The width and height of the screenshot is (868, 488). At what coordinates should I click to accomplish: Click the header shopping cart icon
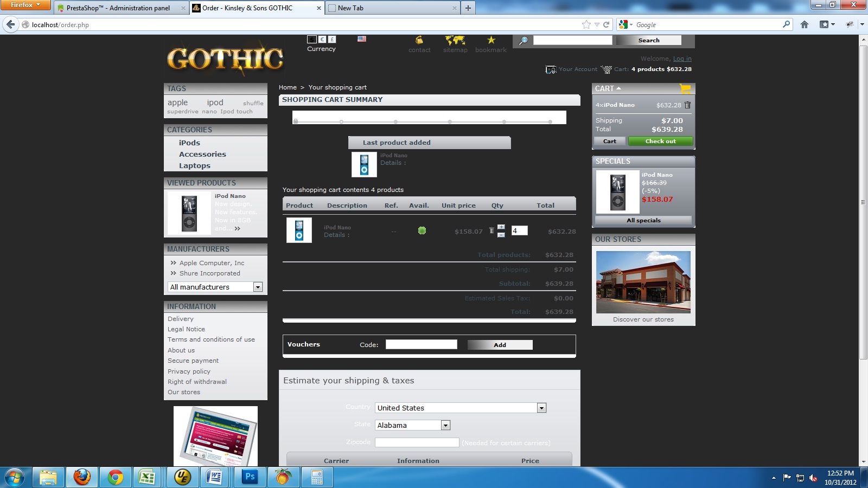[607, 69]
